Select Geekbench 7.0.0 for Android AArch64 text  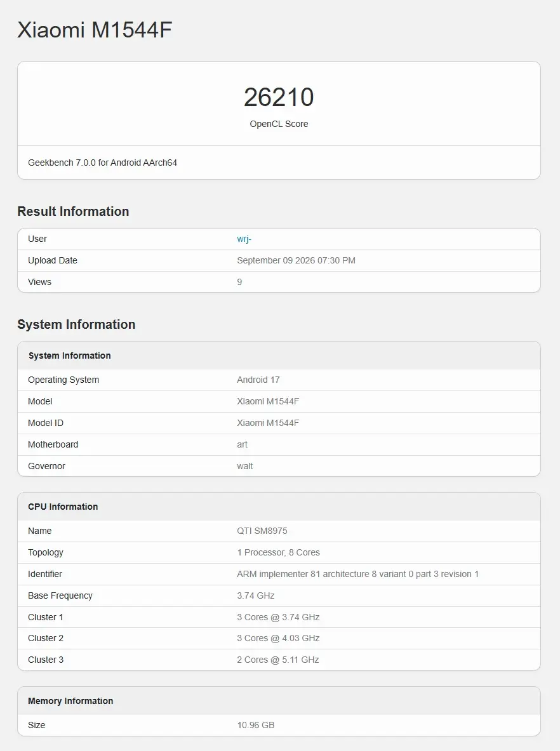tap(102, 163)
